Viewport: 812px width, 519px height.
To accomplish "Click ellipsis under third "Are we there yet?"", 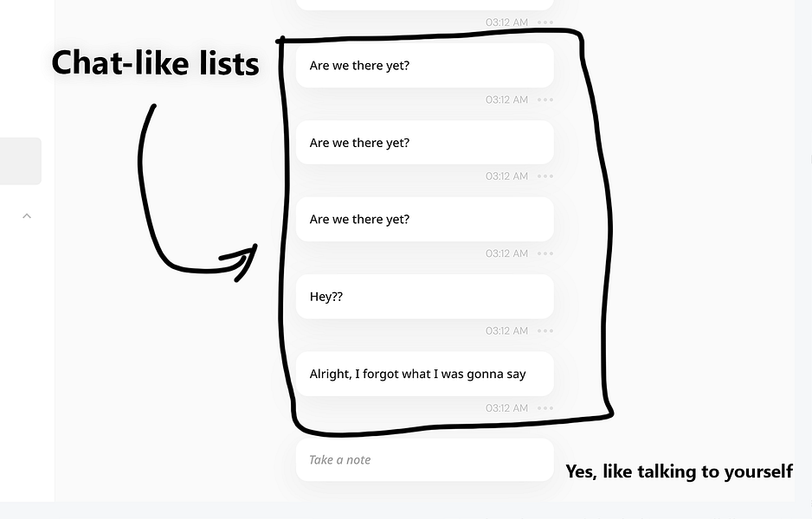I will pyautogui.click(x=545, y=253).
